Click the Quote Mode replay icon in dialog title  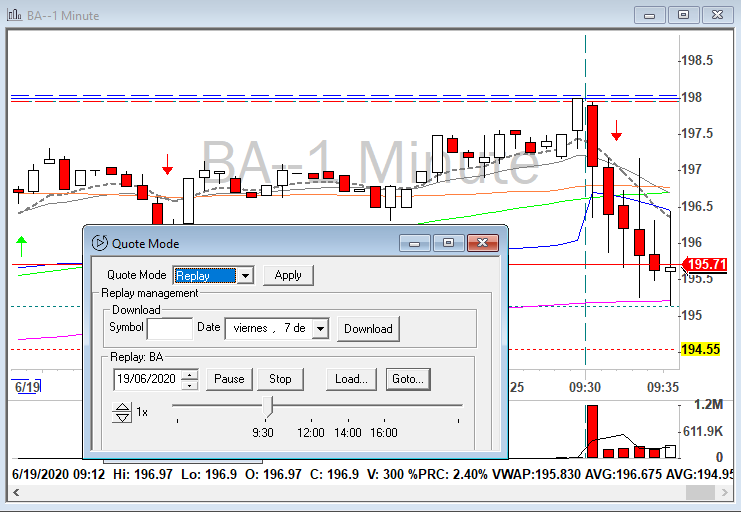click(99, 243)
